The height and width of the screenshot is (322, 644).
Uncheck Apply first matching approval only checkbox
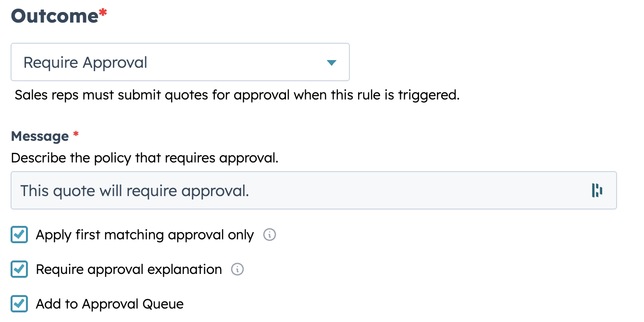[19, 235]
